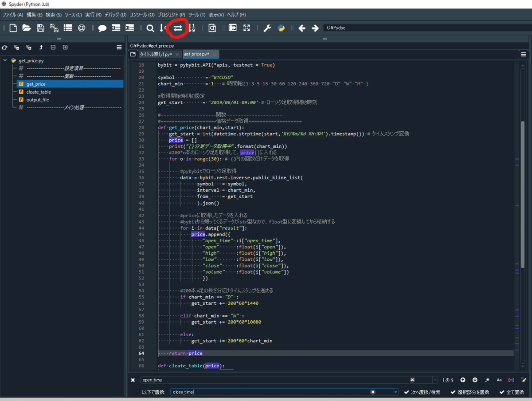Select cleate_table function in outline

(x=39, y=92)
